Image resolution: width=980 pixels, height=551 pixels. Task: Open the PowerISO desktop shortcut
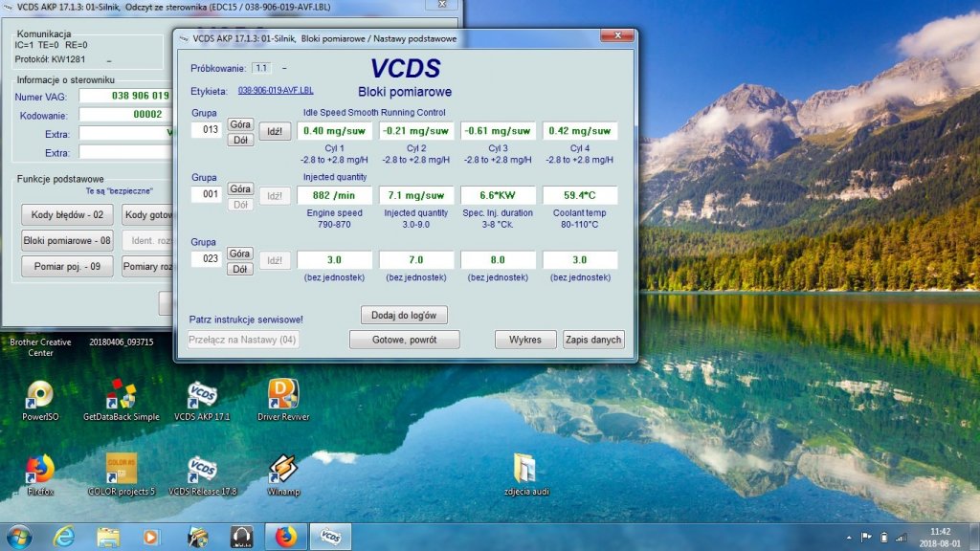pos(40,400)
